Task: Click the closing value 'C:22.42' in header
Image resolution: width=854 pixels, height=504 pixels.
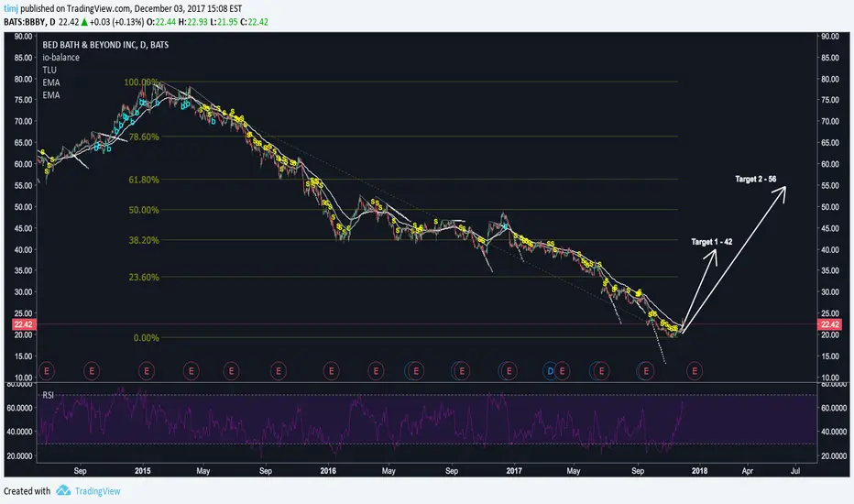Action: pyautogui.click(x=254, y=22)
